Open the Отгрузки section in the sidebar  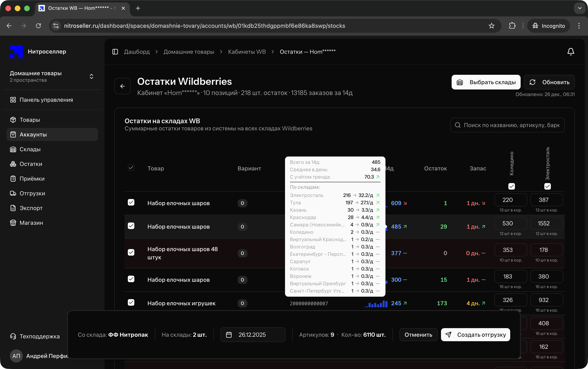click(32, 193)
